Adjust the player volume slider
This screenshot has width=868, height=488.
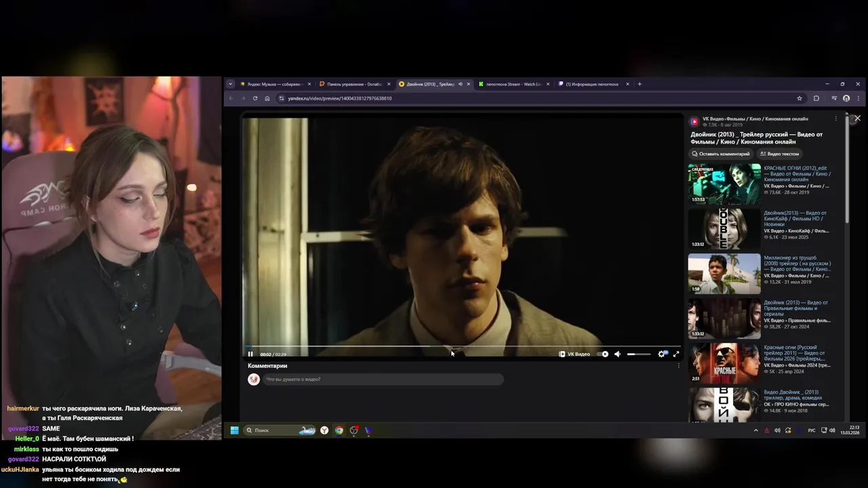coord(638,354)
